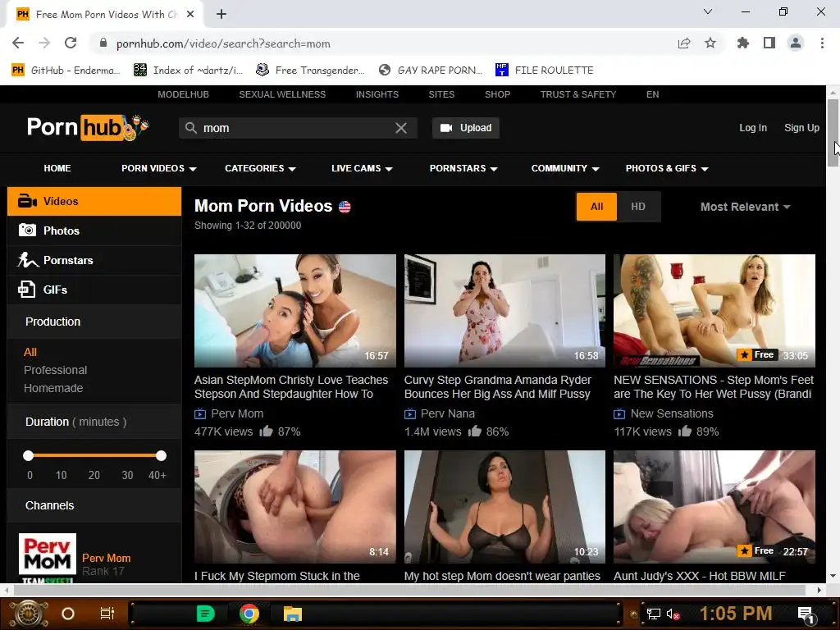
Task: Click the Cortana circle icon on the taskbar
Action: 68,614
